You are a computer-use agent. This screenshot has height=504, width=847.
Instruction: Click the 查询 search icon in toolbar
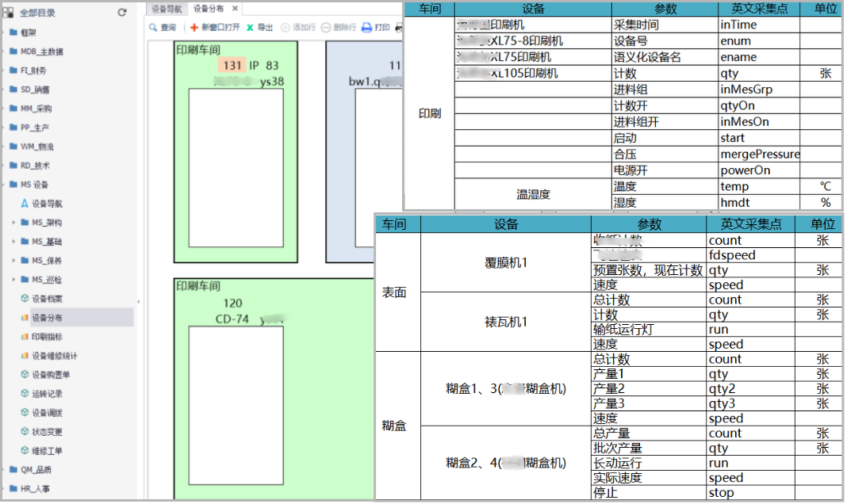click(x=153, y=28)
